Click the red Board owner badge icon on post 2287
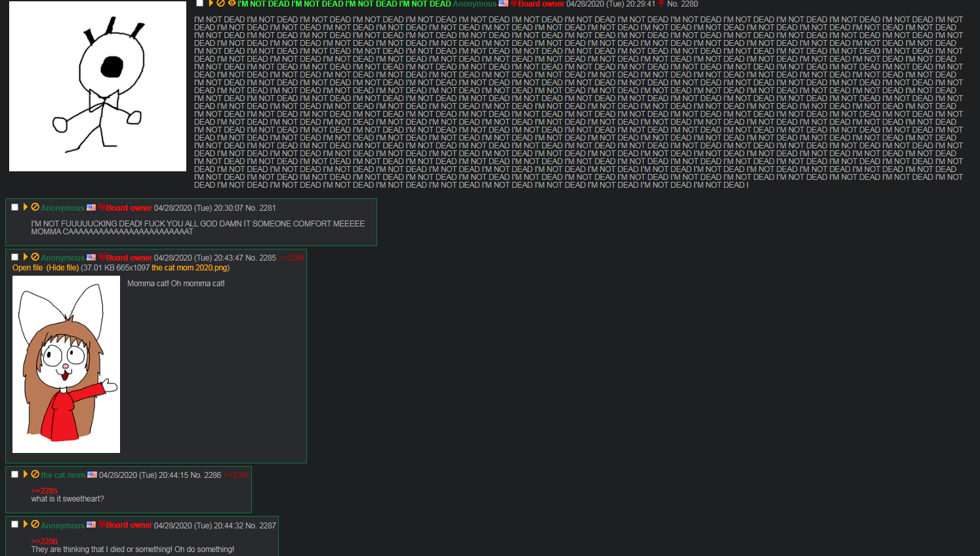 point(102,524)
